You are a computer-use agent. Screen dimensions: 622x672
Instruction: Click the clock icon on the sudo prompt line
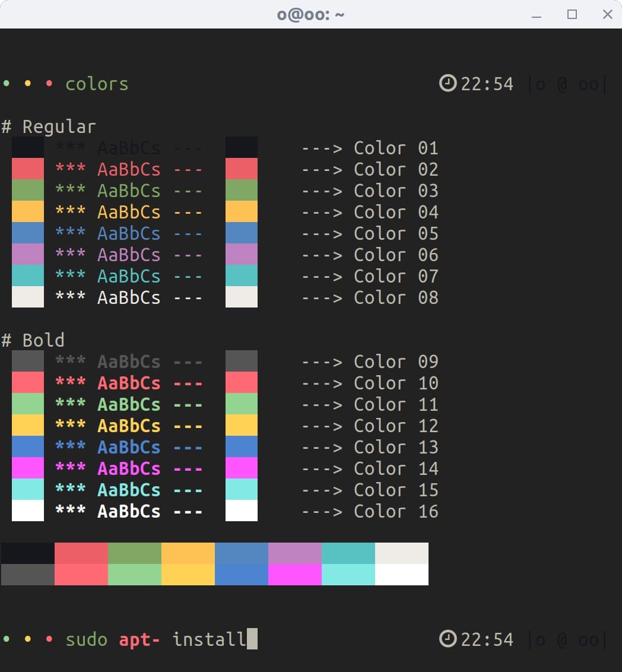(x=448, y=639)
